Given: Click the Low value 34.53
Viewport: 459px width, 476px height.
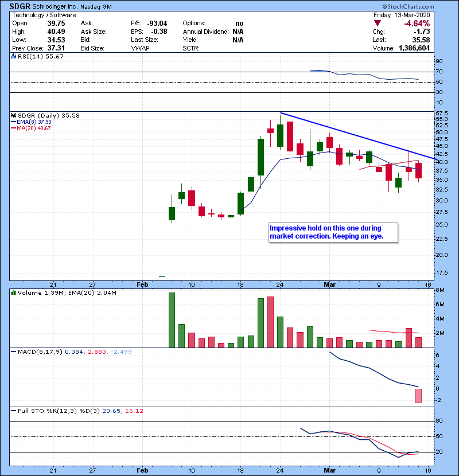Looking at the screenshot, I should [56, 40].
